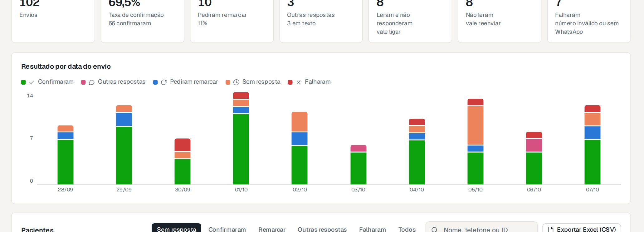Click the orange segment on the 02/10 bar
644x232 pixels.
click(x=300, y=121)
